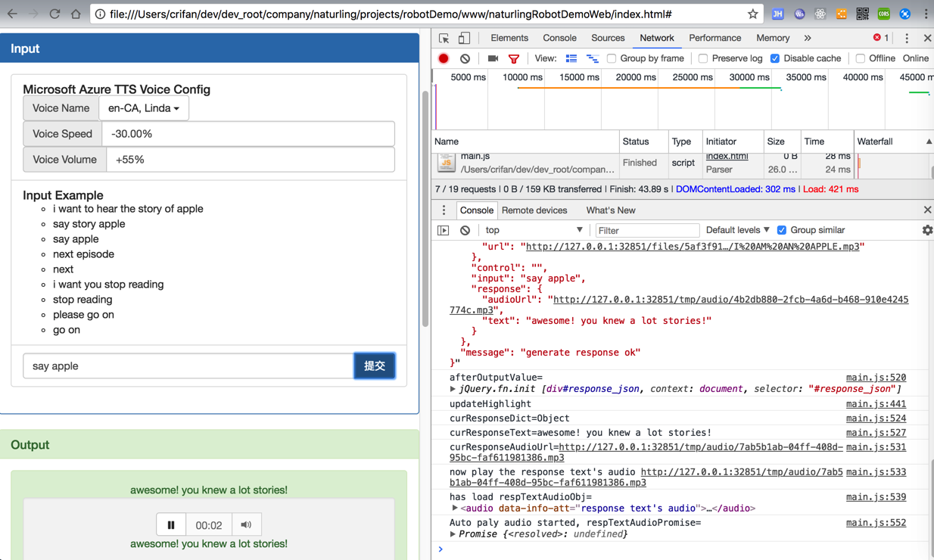Image resolution: width=934 pixels, height=560 pixels.
Task: Switch to the Elements tab
Action: pos(509,38)
